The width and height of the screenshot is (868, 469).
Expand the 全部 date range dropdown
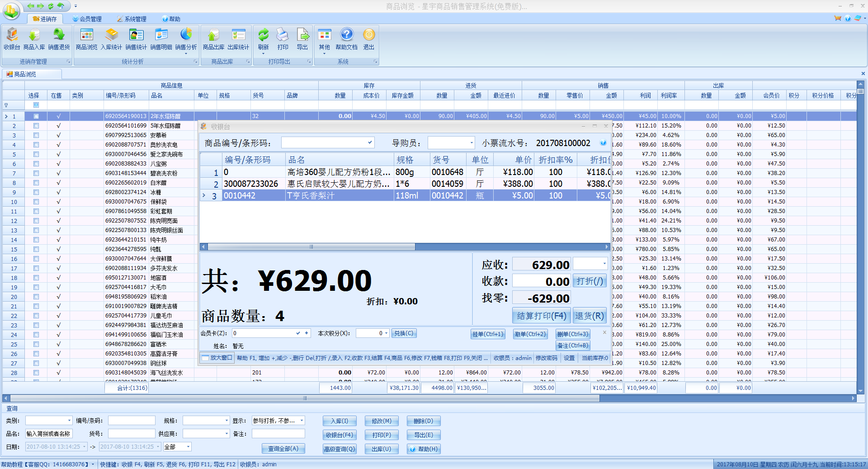188,447
